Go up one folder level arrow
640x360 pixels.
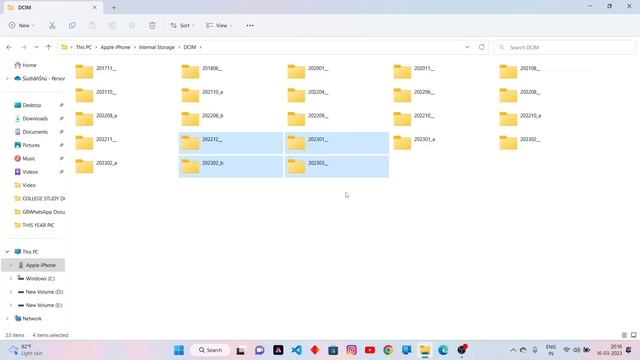[x=49, y=47]
